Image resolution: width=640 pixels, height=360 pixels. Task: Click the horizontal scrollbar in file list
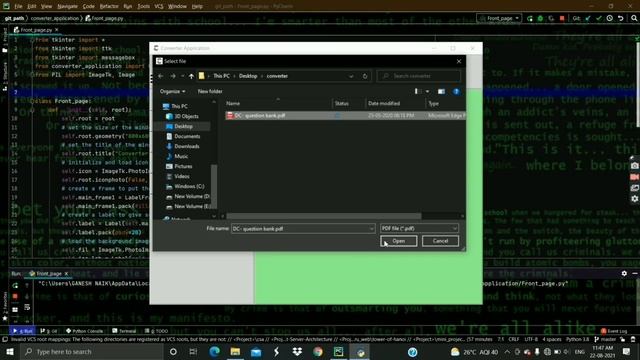click(x=324, y=216)
